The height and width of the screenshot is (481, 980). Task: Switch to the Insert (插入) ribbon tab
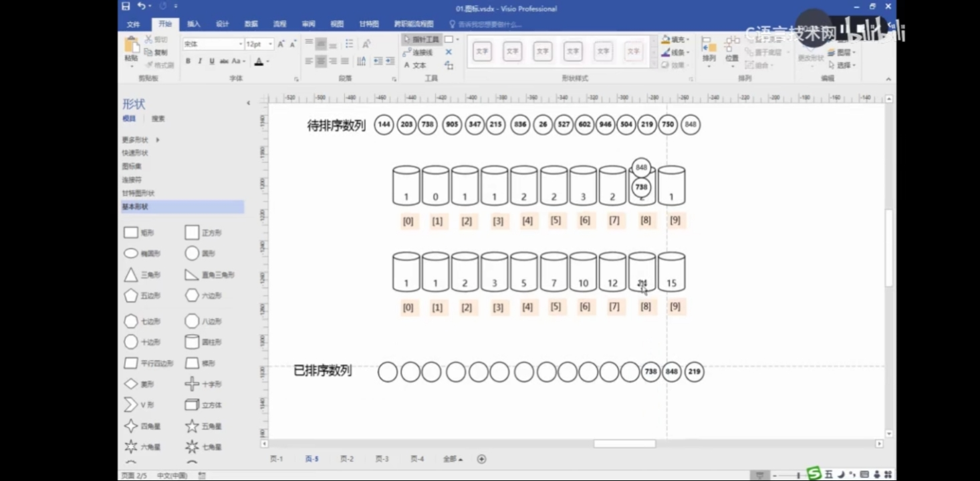(193, 23)
